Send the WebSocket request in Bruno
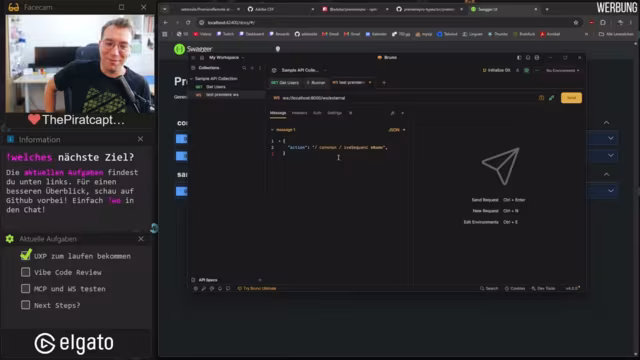 (x=571, y=98)
